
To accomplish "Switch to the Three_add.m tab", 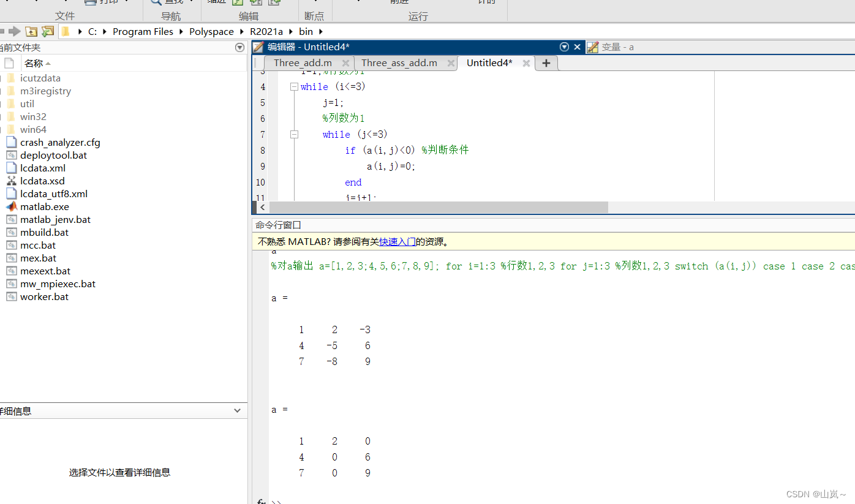I will [303, 63].
